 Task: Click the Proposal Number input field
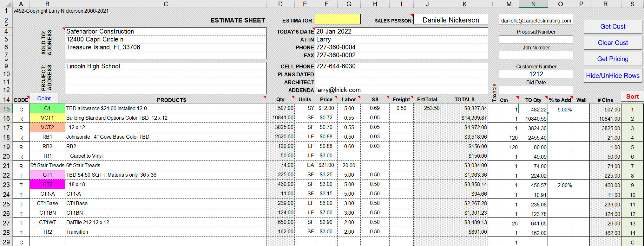point(536,39)
